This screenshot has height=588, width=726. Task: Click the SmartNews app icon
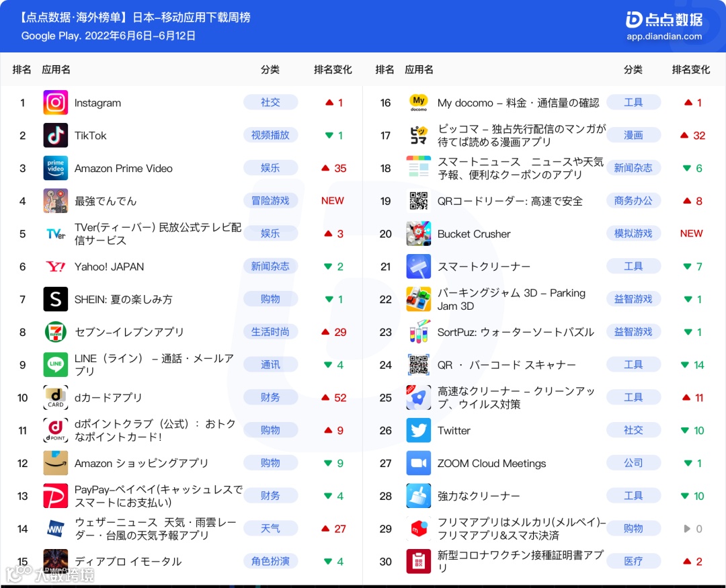pos(419,168)
